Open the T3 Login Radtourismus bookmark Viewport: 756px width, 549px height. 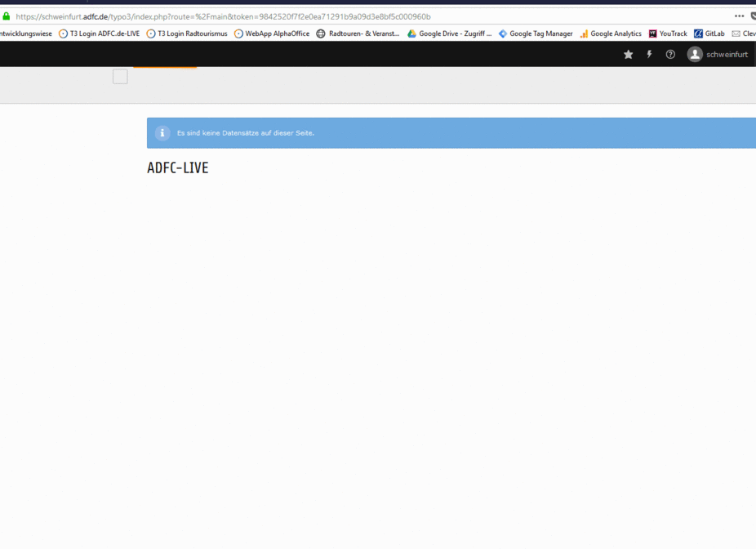[x=187, y=33]
